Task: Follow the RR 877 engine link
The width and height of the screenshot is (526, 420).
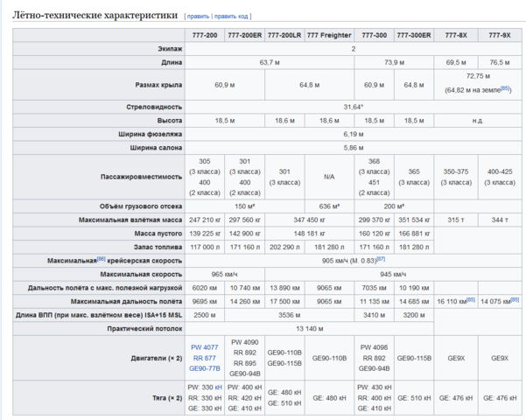Action: coord(205,358)
